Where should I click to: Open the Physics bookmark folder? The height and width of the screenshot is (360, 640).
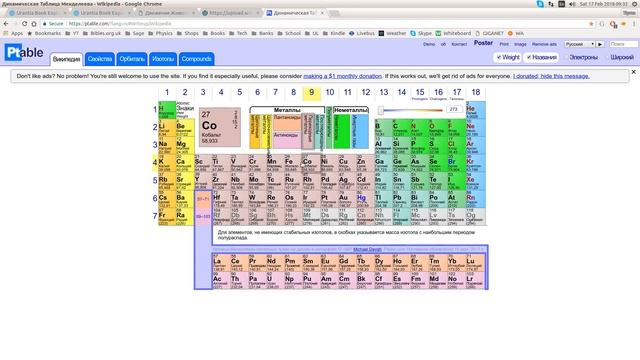point(160,33)
